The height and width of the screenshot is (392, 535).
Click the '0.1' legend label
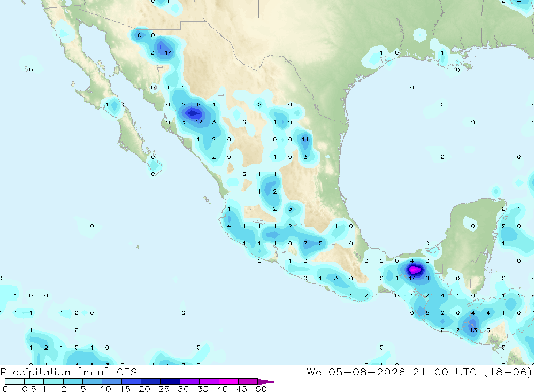pos(9,389)
